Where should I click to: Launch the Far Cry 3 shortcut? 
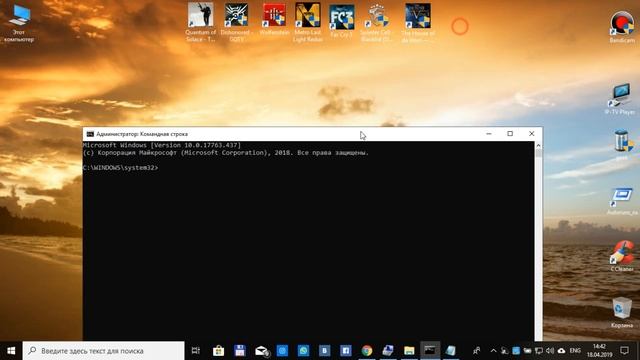click(342, 21)
